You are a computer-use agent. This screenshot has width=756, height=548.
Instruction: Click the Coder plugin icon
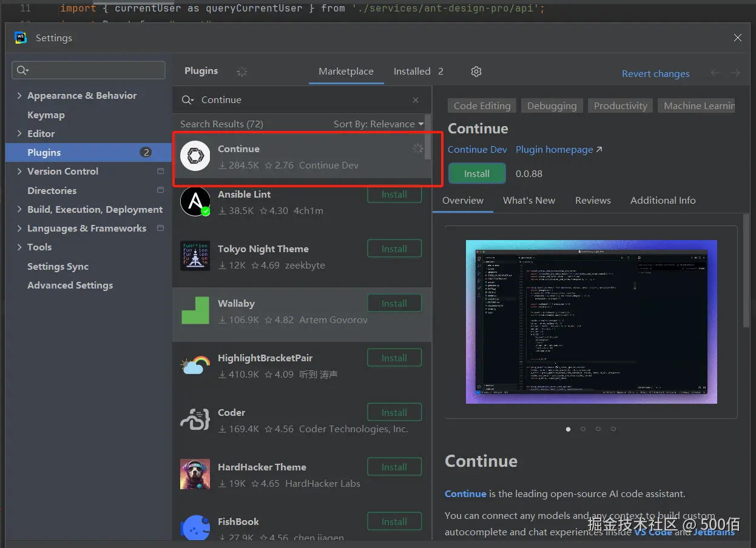(x=195, y=419)
